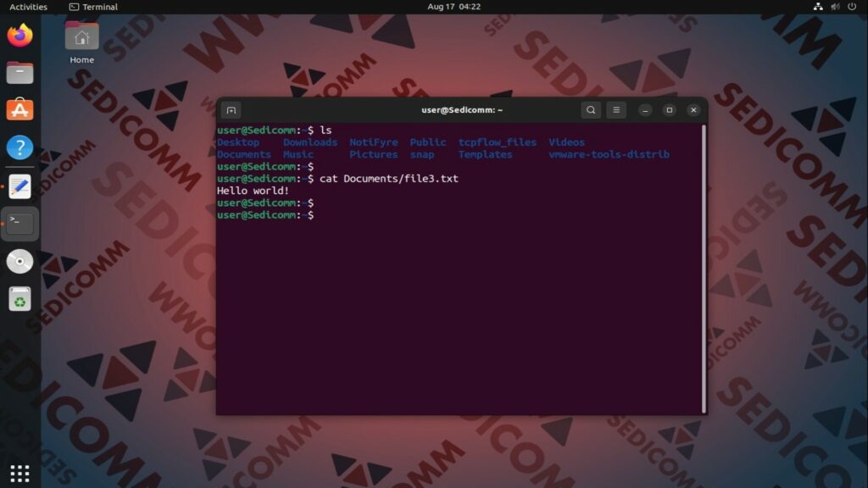
Task: Click the NotiFyre directory name in terminal
Action: 374,142
